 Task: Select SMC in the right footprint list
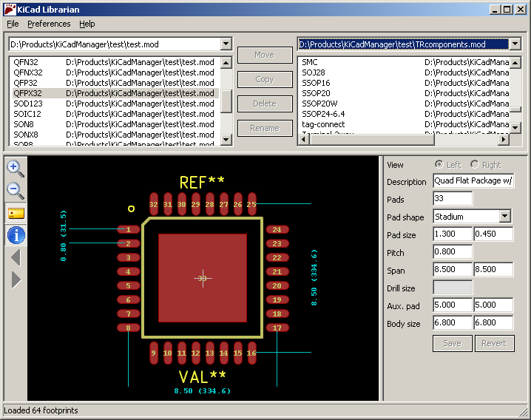click(405, 62)
